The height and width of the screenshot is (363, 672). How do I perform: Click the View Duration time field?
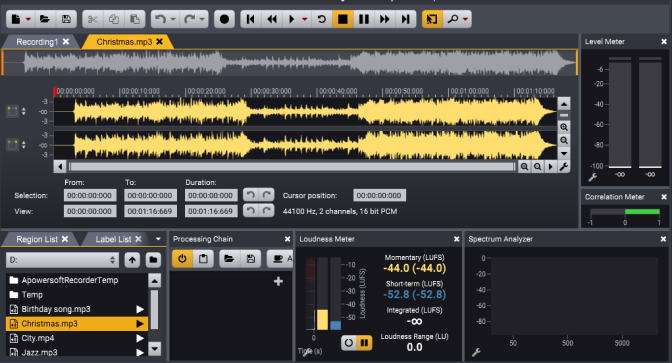point(211,211)
